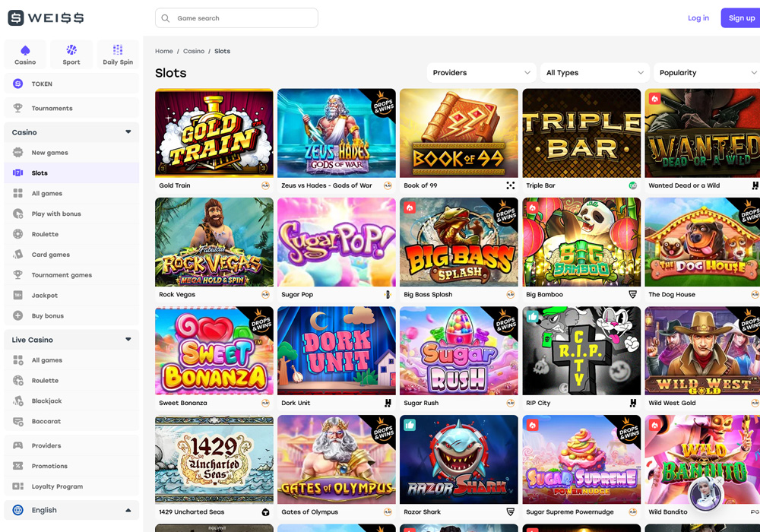This screenshot has height=532, width=760.
Task: Click the Log in link
Action: pyautogui.click(x=698, y=18)
